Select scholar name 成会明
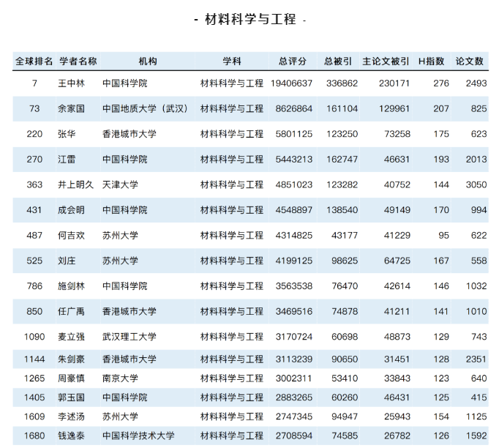The height and width of the screenshot is (448, 499). [x=71, y=210]
